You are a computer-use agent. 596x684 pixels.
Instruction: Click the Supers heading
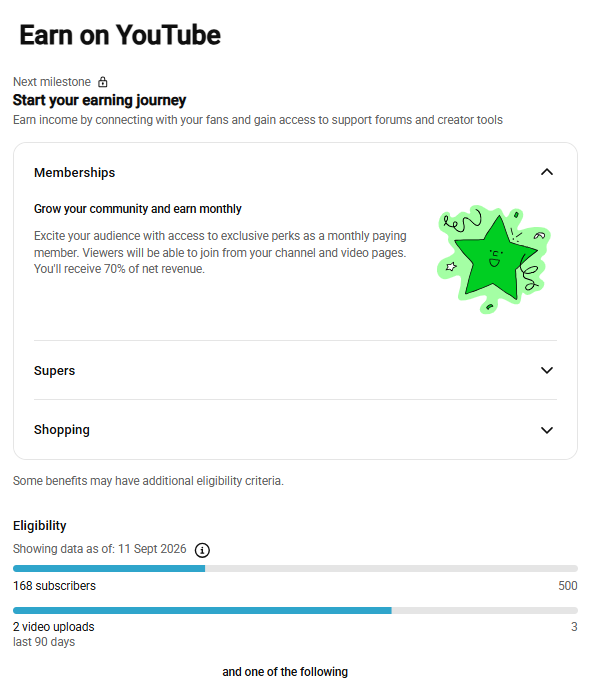click(55, 371)
